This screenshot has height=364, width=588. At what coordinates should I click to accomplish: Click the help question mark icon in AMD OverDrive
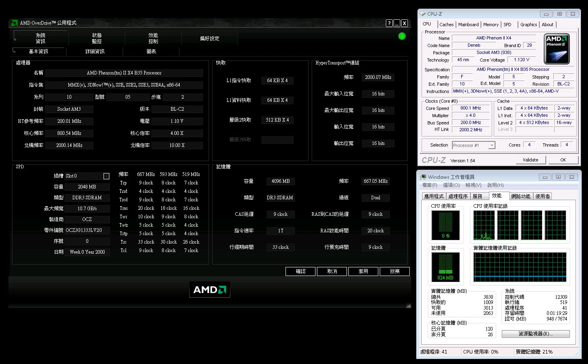tap(389, 23)
